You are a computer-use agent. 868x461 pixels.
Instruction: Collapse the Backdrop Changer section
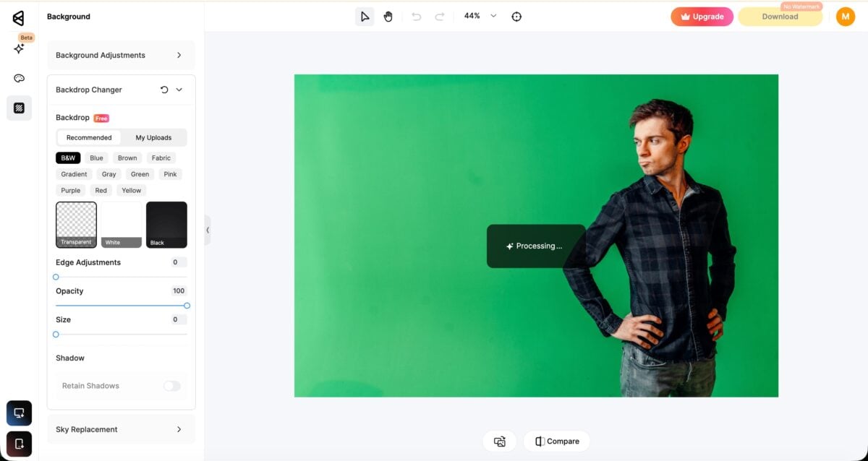click(178, 90)
